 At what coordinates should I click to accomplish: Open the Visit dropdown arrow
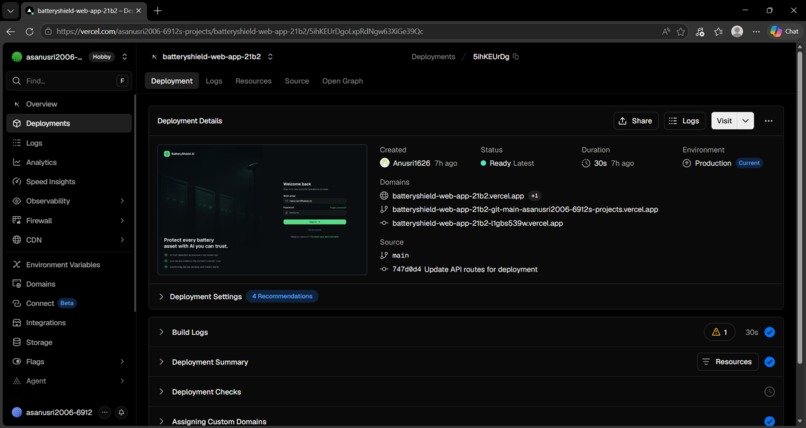746,121
